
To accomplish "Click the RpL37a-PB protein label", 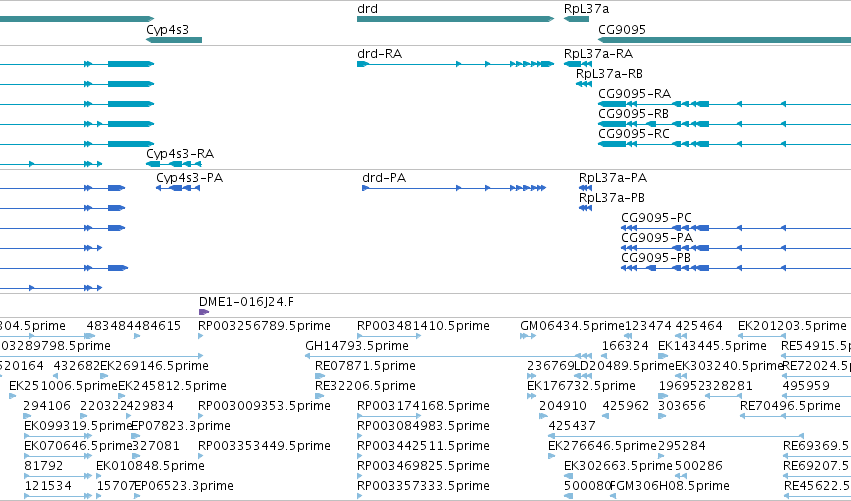I will click(612, 198).
